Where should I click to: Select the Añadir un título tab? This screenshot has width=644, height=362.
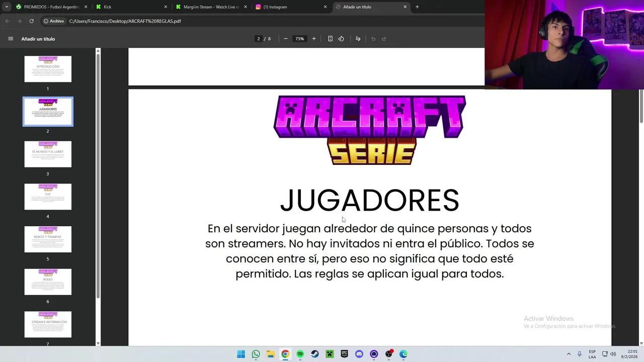point(371,7)
